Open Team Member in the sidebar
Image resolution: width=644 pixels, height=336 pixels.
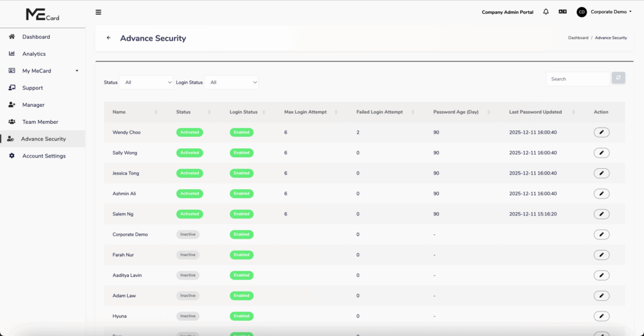point(40,122)
